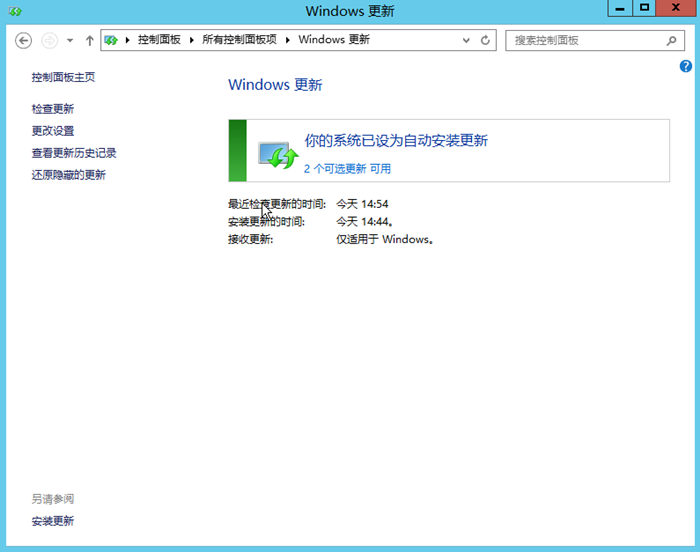
Task: Open the 更改设置 link
Action: [x=53, y=131]
